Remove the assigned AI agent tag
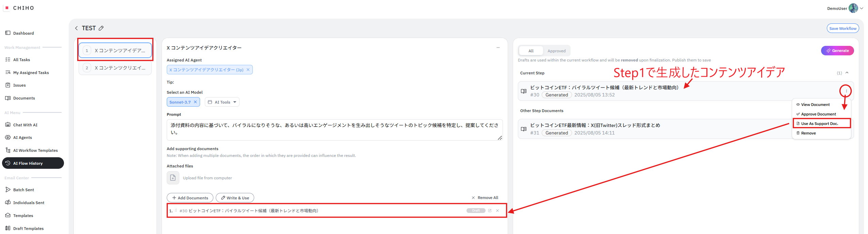Screen dimensions: 868x234 [248, 70]
